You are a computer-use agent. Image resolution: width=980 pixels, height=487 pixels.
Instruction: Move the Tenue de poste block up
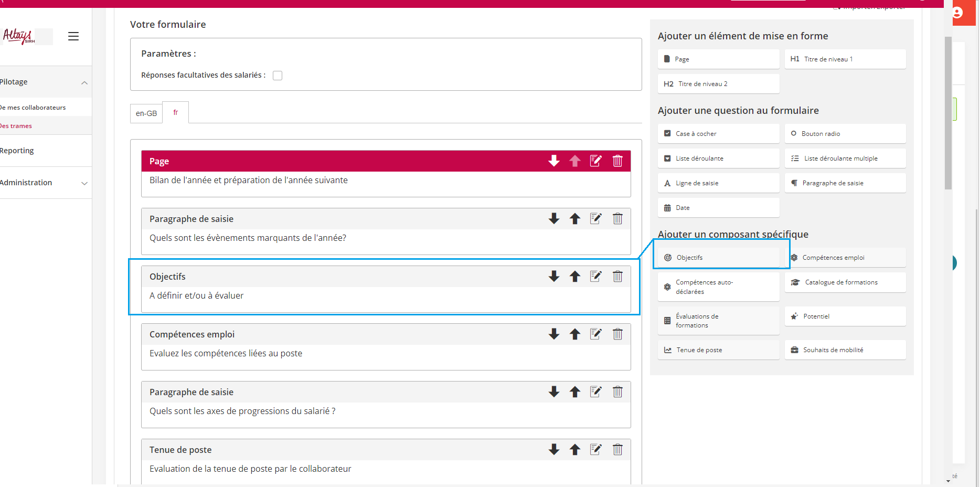tap(575, 450)
